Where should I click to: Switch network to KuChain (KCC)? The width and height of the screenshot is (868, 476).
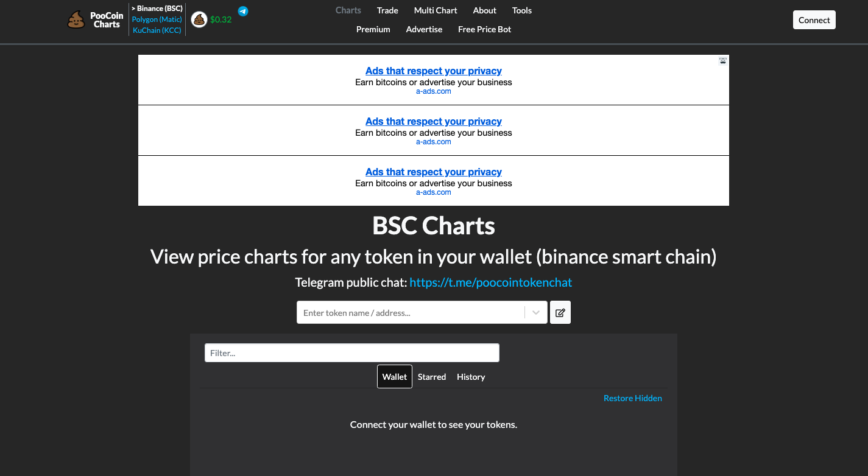point(157,30)
